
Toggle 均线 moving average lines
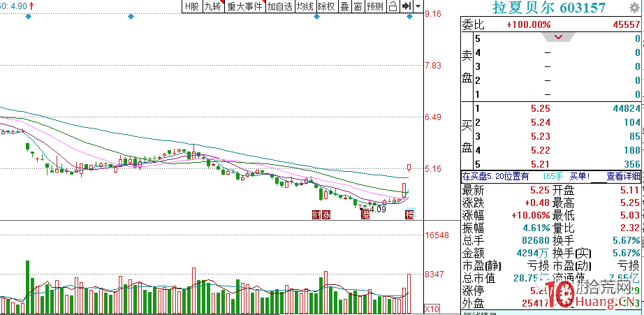[305, 6]
